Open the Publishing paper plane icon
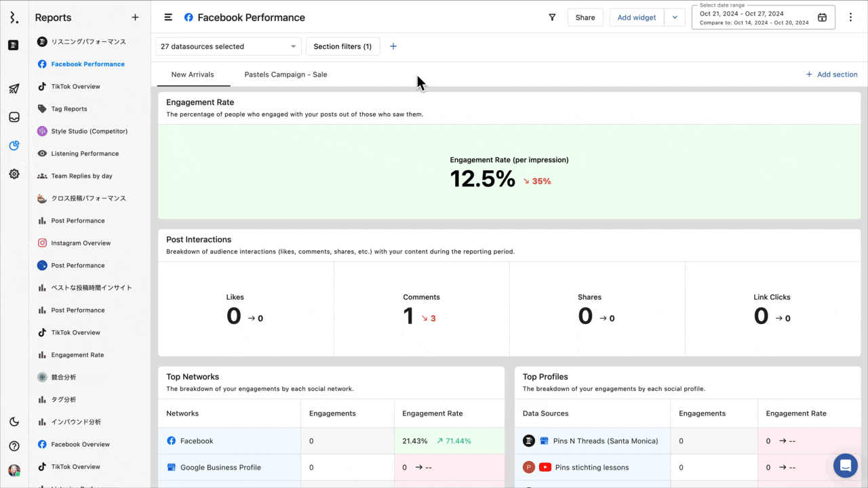Image resolution: width=868 pixels, height=488 pixels. coord(14,89)
